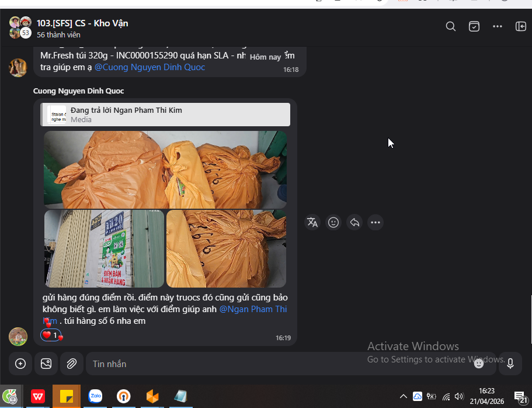Click the @Ngan Pham Thi Kim mention

[x=253, y=309]
